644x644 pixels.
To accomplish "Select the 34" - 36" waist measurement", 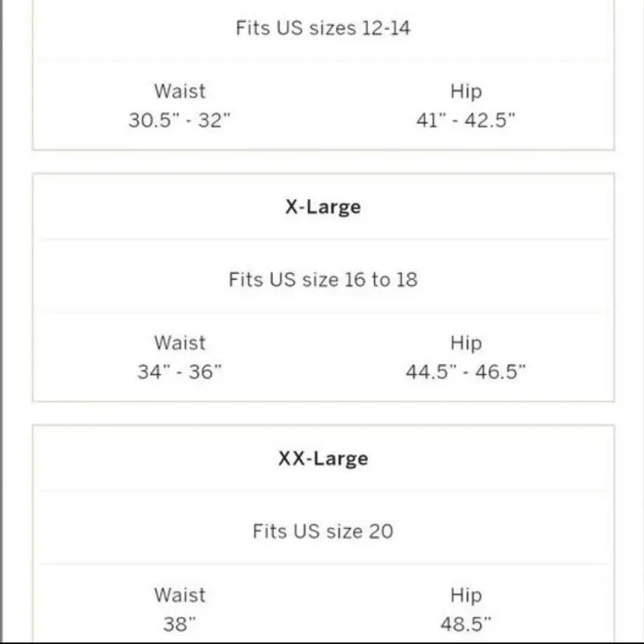I will point(180,372).
